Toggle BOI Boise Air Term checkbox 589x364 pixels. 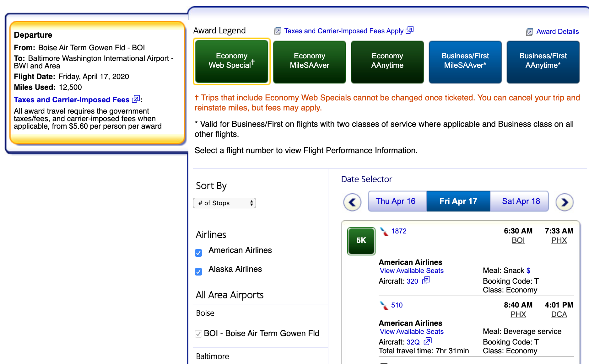tap(198, 334)
